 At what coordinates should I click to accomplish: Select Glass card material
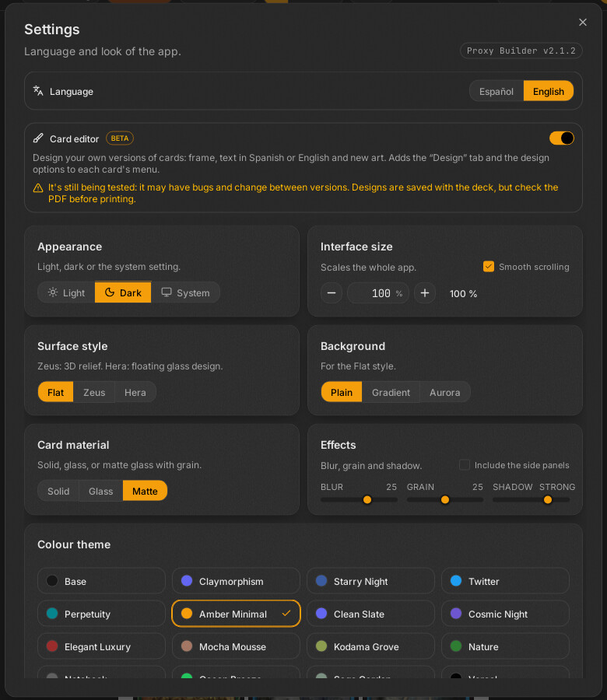click(x=100, y=491)
